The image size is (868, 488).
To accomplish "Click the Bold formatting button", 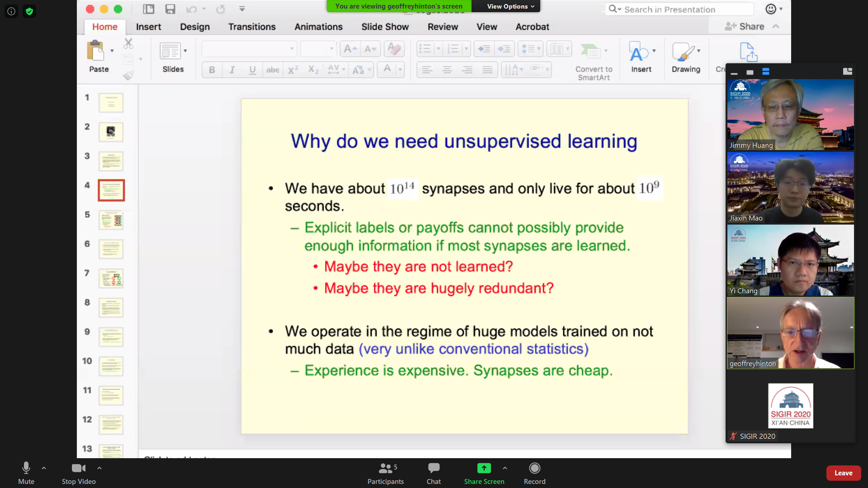I will (212, 70).
